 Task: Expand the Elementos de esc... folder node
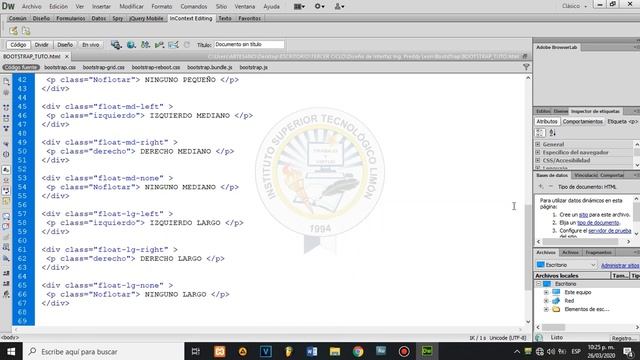(546, 309)
